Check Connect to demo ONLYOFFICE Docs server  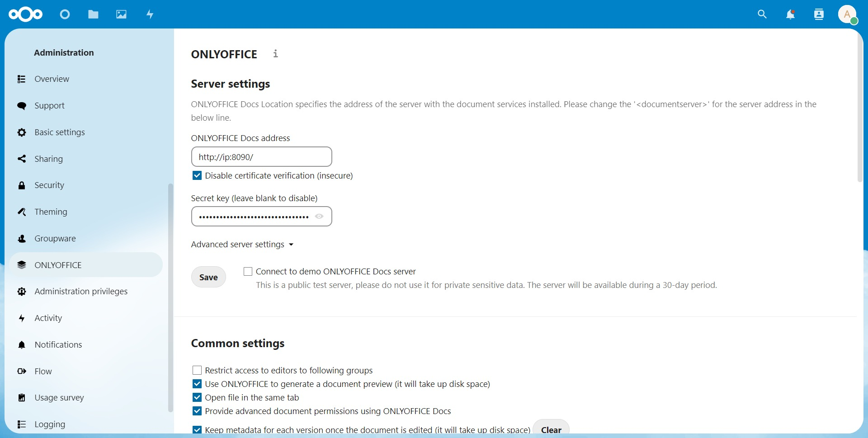[248, 272]
